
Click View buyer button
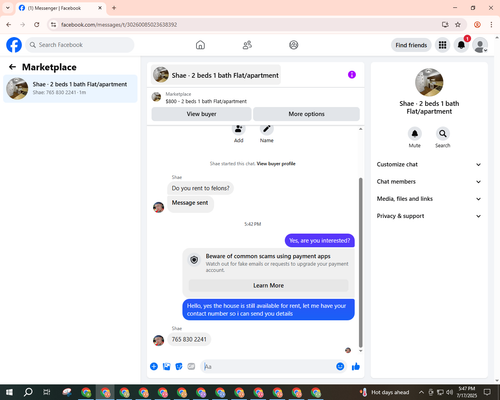201,114
